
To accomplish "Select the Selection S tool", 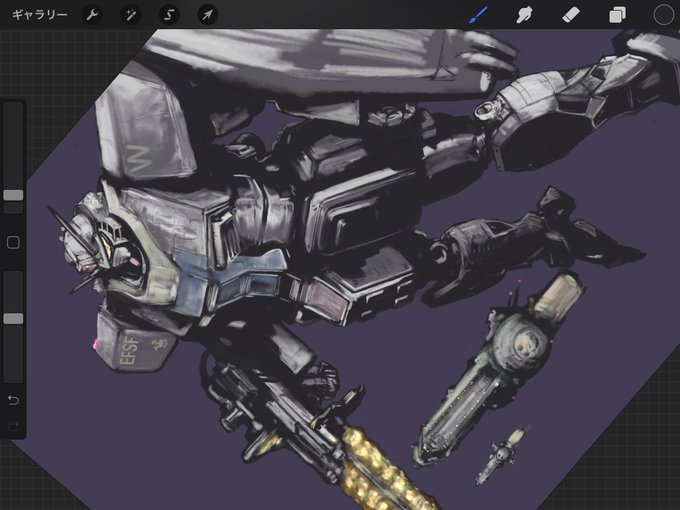I will [x=169, y=15].
